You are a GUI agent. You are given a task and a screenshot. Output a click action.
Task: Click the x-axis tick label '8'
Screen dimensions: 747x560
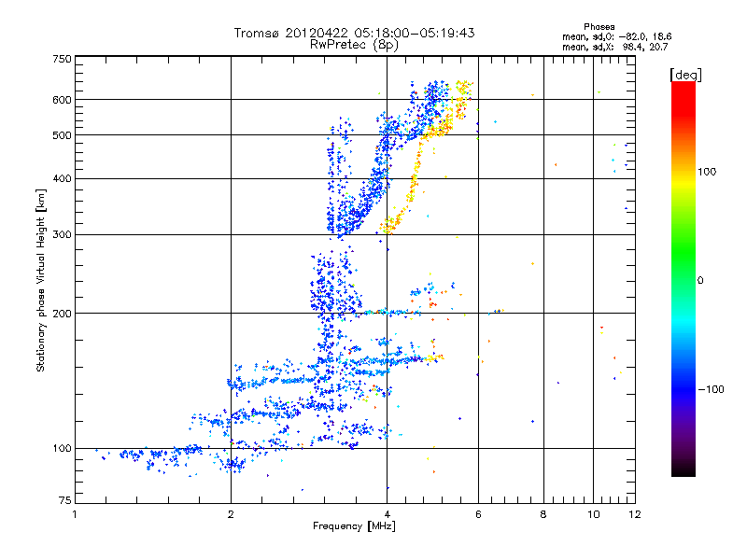(543, 514)
